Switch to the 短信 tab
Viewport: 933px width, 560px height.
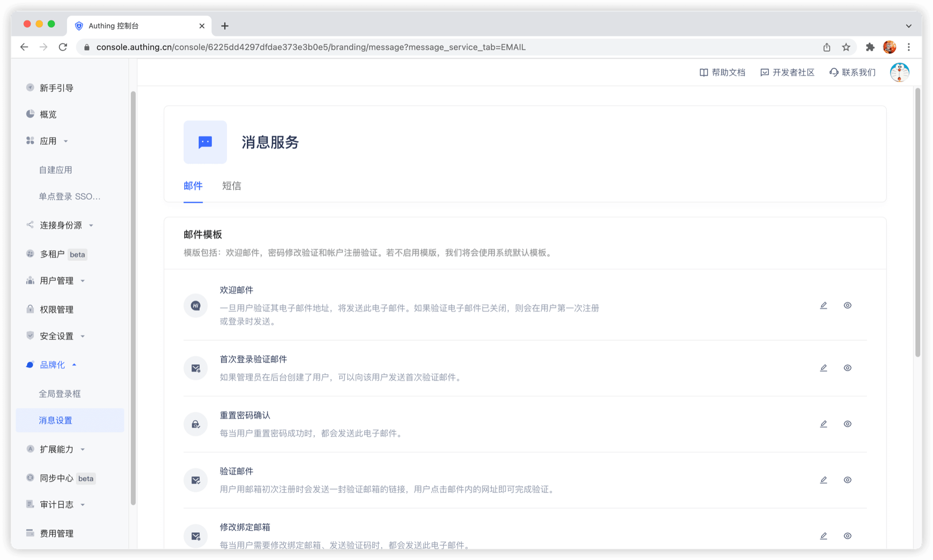231,186
